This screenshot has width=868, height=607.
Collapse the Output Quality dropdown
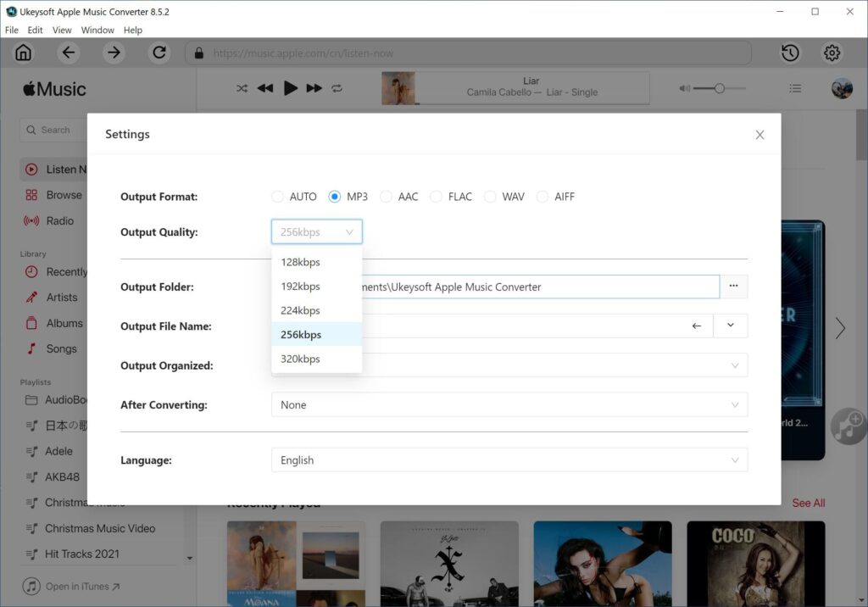[317, 231]
